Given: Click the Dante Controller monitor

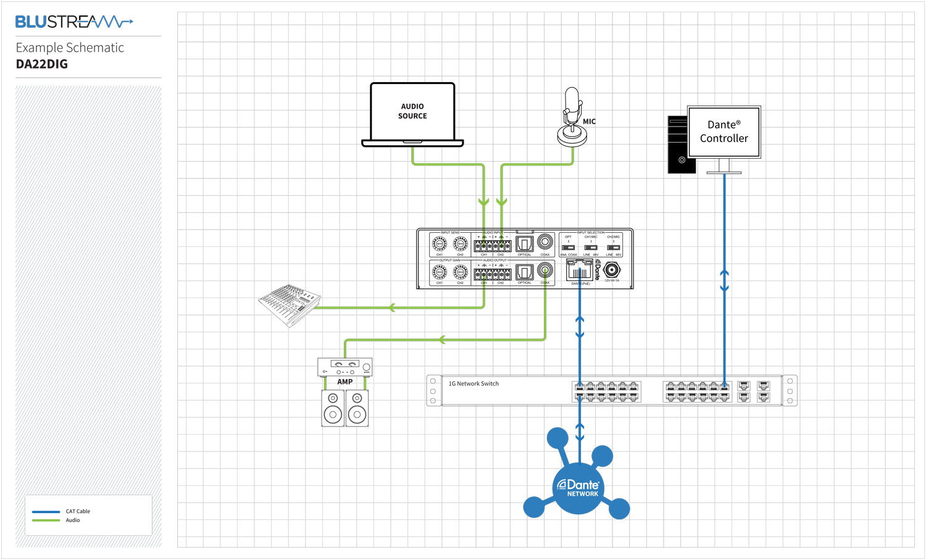Looking at the screenshot, I should point(724,132).
